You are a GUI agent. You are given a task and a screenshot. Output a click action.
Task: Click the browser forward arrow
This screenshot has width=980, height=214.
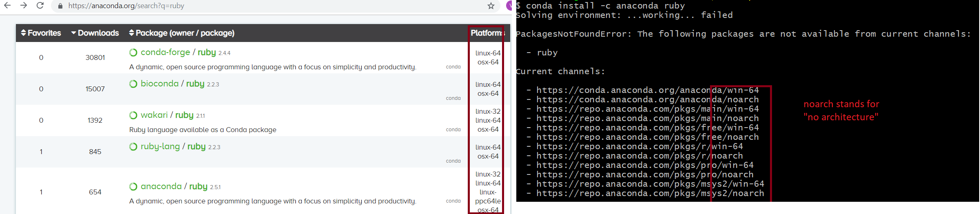(24, 6)
